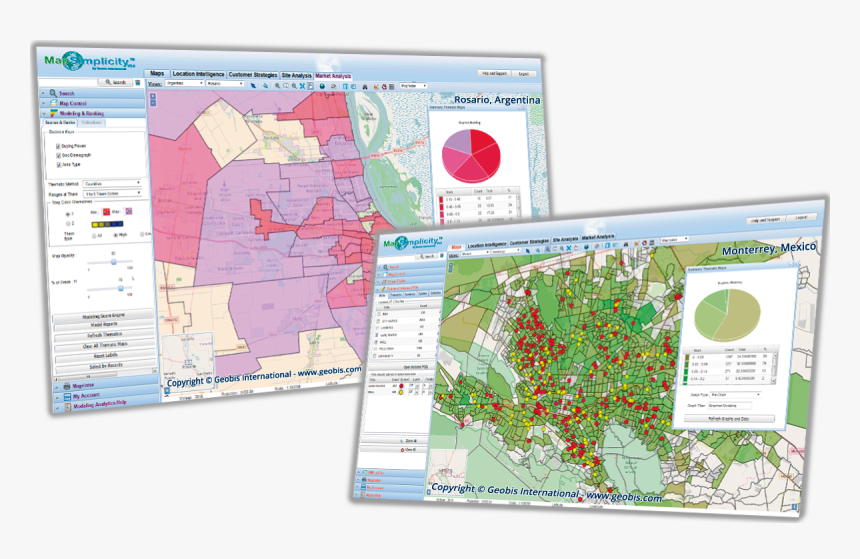Click grid table icon in Rosario toolbar
This screenshot has height=559, width=860.
pyautogui.click(x=392, y=87)
